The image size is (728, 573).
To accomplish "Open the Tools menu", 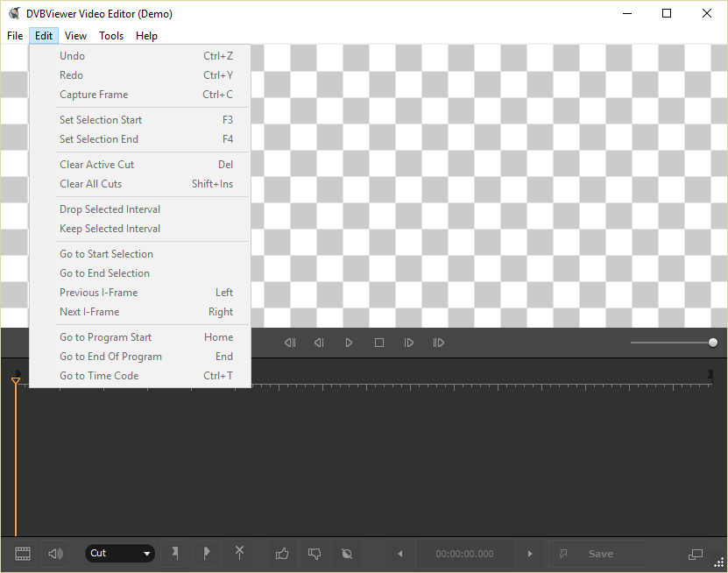I will click(x=111, y=36).
